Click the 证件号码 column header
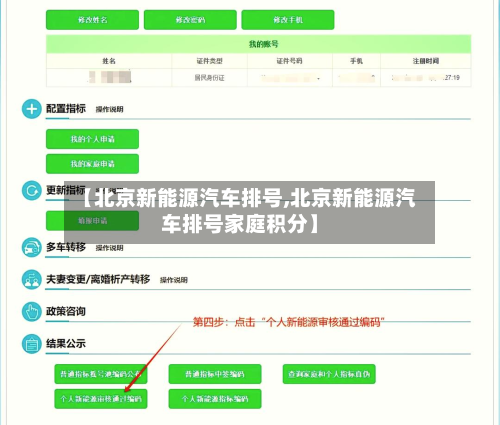Image resolution: width=500 pixels, height=425 pixels. [x=289, y=61]
